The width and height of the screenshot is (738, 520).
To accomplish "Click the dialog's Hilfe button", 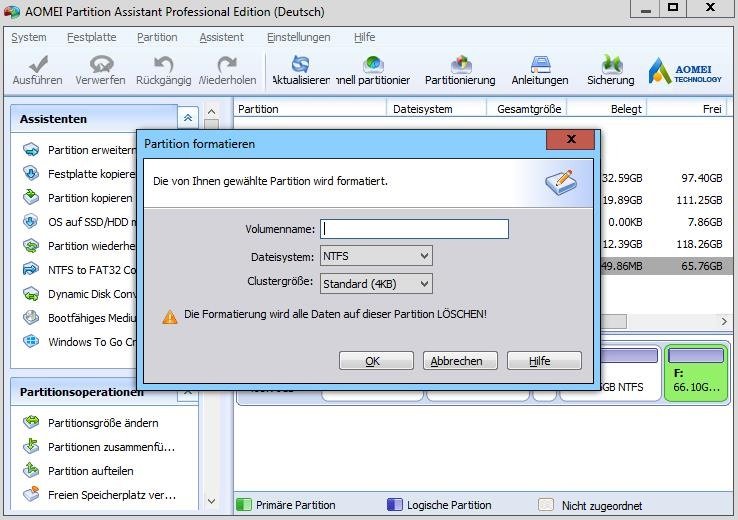I will pyautogui.click(x=544, y=361).
